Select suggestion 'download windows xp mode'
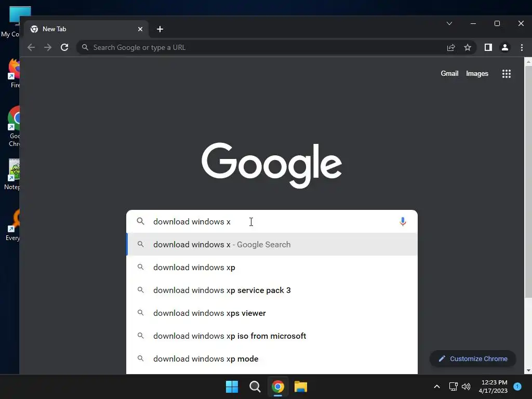This screenshot has width=532, height=399. [272, 358]
